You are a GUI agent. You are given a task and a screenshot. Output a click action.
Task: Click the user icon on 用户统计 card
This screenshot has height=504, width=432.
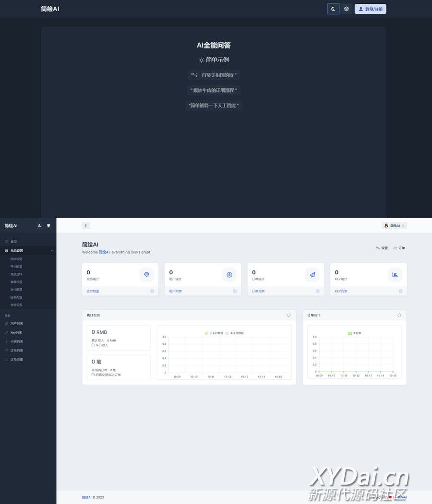pos(229,275)
